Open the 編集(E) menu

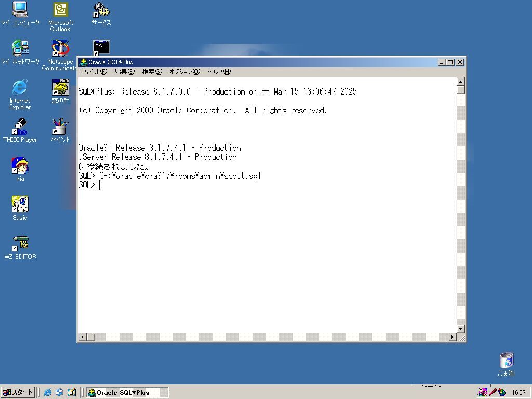125,72
